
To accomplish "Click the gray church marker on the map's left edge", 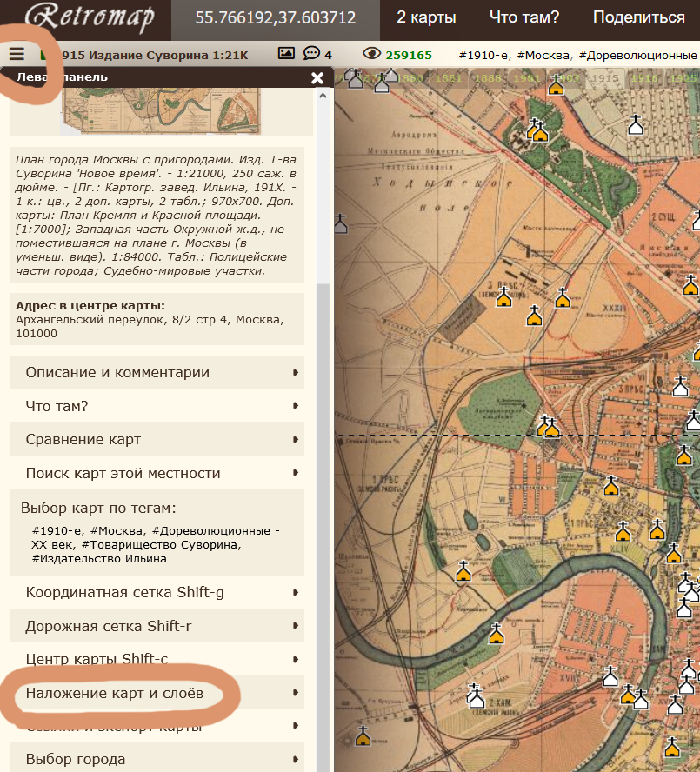I will coord(341,224).
